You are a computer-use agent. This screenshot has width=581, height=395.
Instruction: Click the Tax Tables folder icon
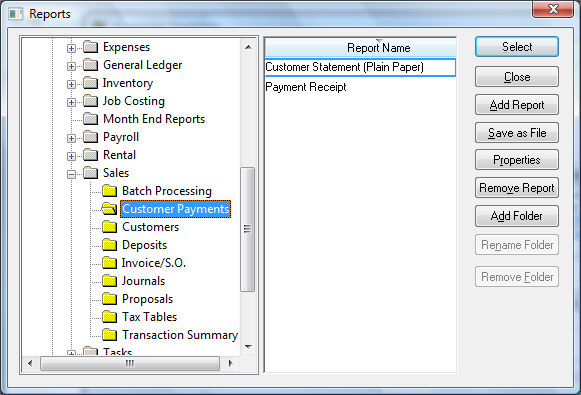[x=109, y=317]
